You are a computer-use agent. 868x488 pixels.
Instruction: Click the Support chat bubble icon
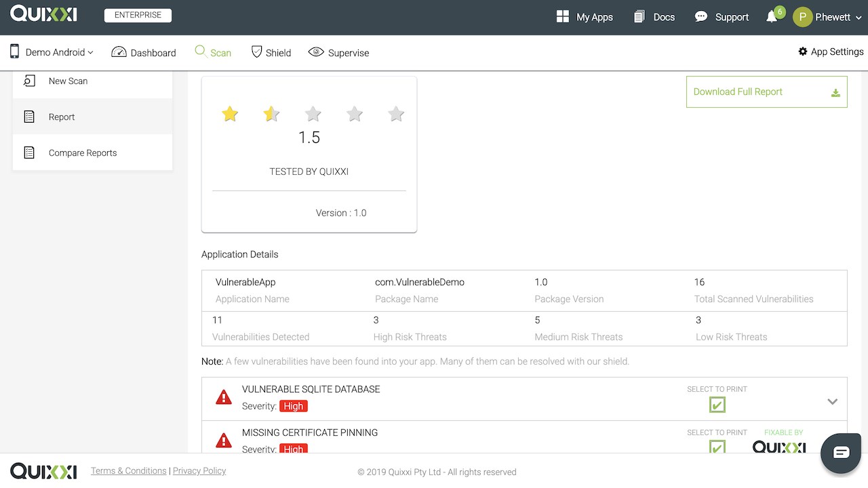[701, 17]
